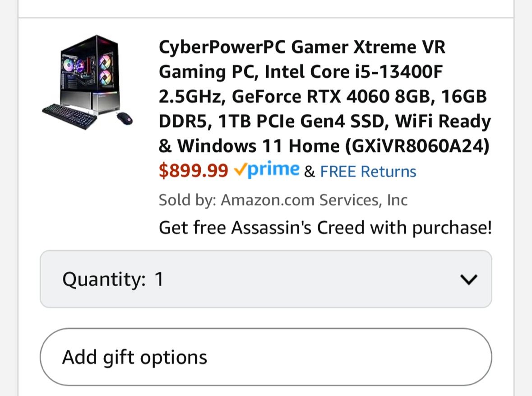The width and height of the screenshot is (532, 396).
Task: Click the $899.99 price text
Action: click(x=193, y=170)
